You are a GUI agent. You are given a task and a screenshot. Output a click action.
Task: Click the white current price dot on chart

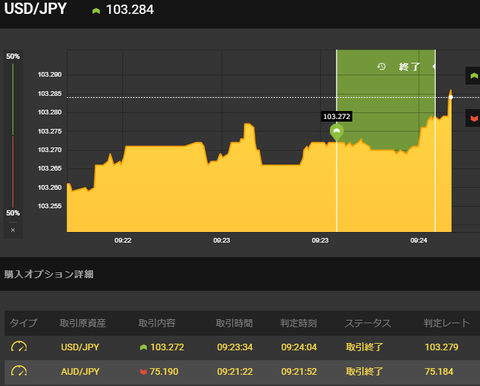pos(451,97)
